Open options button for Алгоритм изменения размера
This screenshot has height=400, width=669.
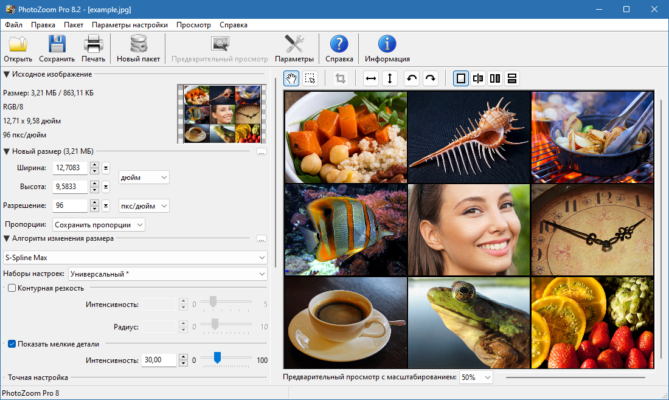click(261, 239)
